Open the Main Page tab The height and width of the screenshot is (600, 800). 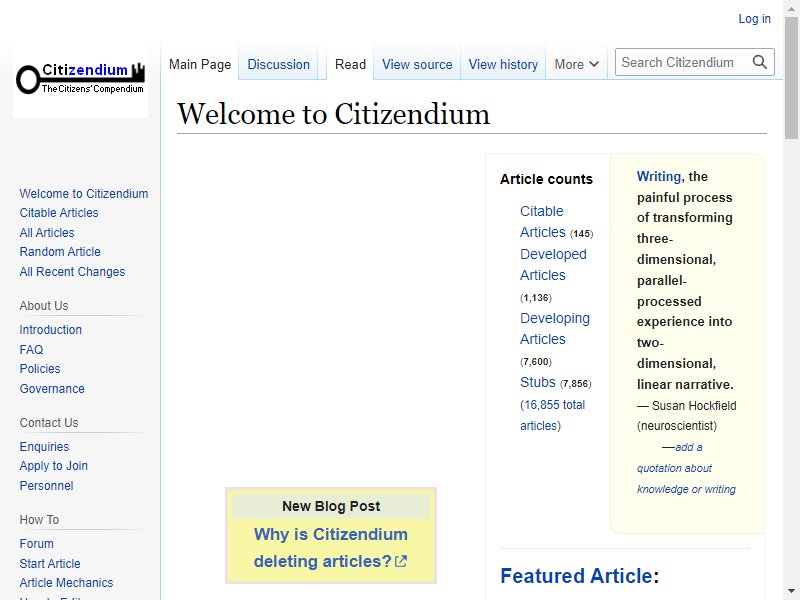[200, 64]
